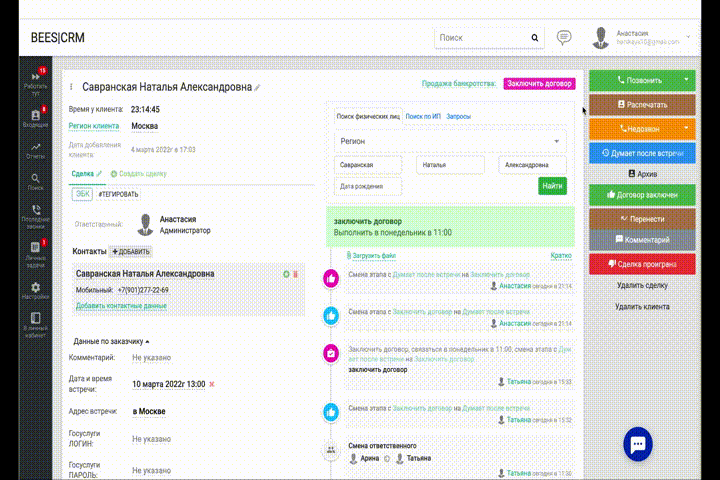The height and width of the screenshot is (480, 720).
Task: Click the pencil icon beside the client name
Action: [x=258, y=87]
